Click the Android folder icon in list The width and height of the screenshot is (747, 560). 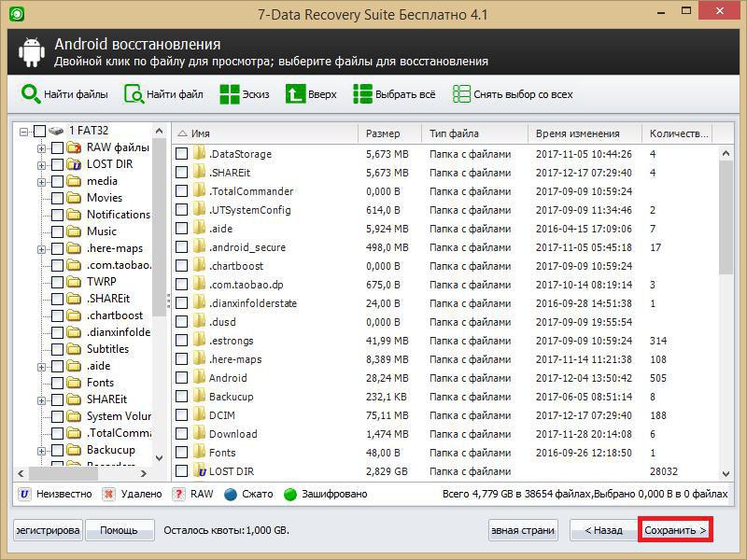(x=199, y=377)
